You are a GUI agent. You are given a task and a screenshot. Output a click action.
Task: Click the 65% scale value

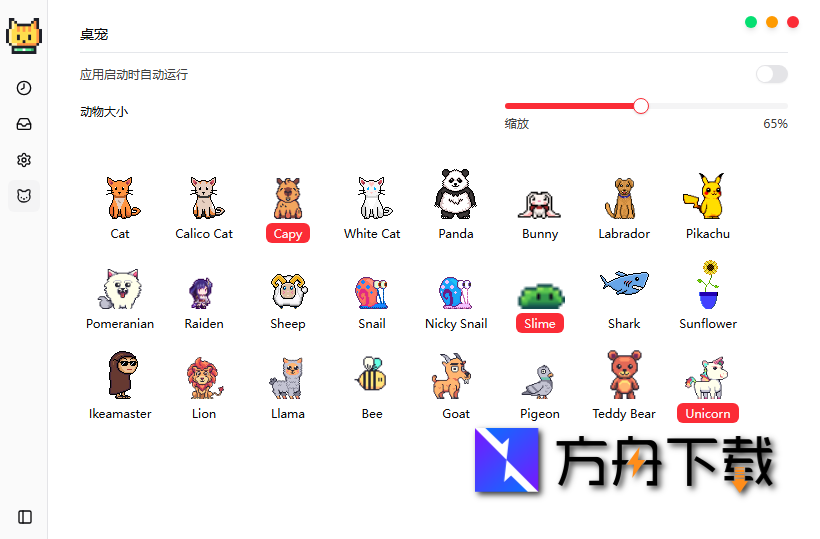tap(775, 123)
